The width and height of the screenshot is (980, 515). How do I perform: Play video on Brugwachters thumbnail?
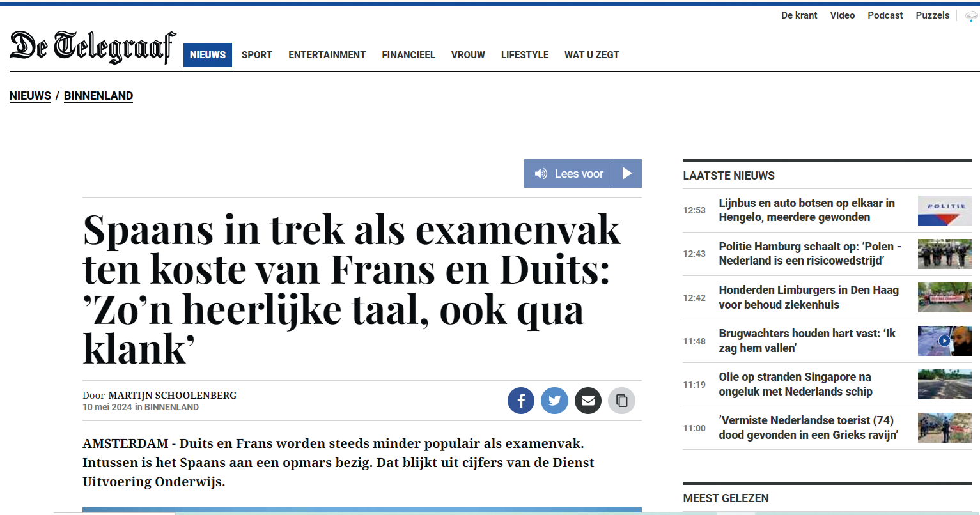click(x=944, y=341)
